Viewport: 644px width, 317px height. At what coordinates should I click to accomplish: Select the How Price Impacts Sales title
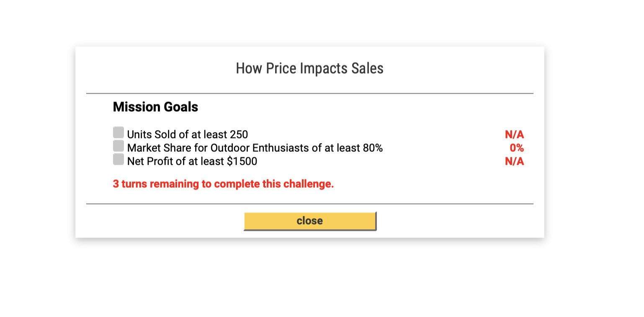coord(309,68)
